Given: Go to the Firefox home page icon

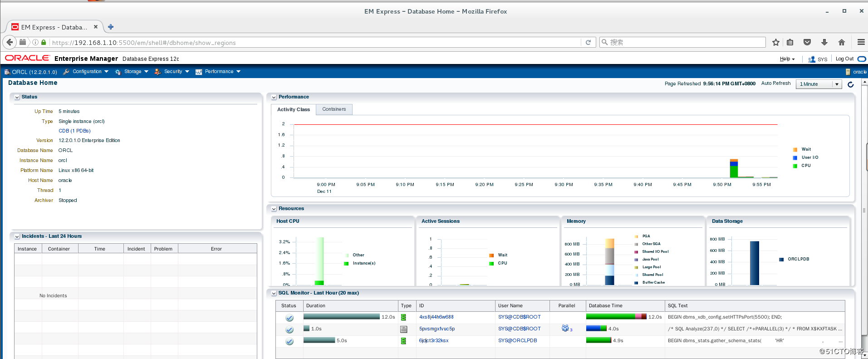Looking at the screenshot, I should tap(842, 42).
